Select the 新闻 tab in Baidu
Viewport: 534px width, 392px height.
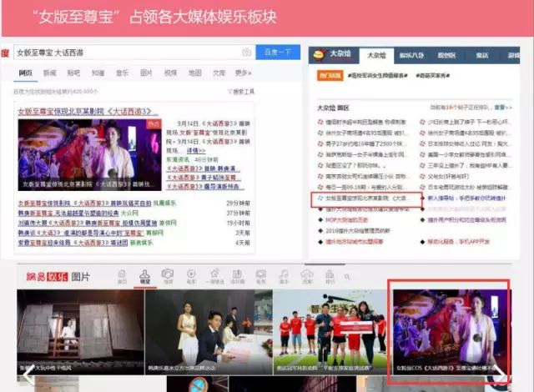point(50,73)
